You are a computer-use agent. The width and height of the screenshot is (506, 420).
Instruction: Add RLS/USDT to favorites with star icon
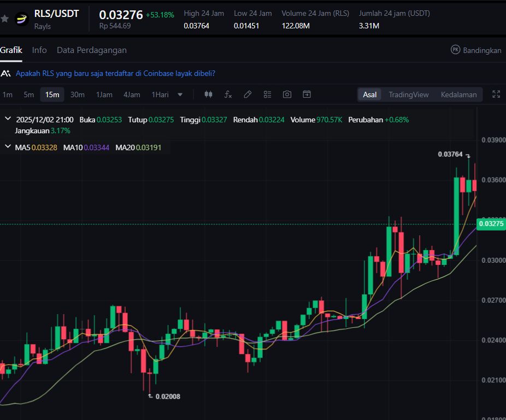click(5, 19)
